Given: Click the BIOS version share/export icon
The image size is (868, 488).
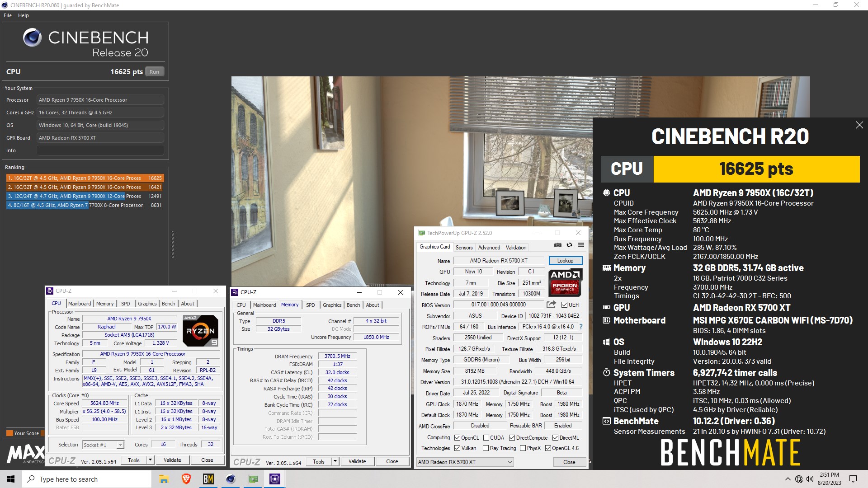Looking at the screenshot, I should point(551,305).
